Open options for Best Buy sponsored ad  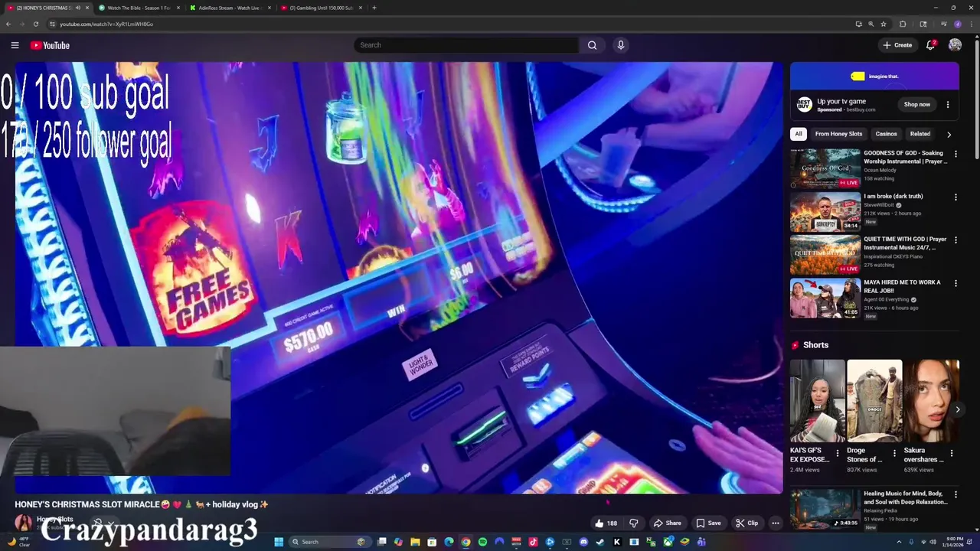(x=948, y=105)
